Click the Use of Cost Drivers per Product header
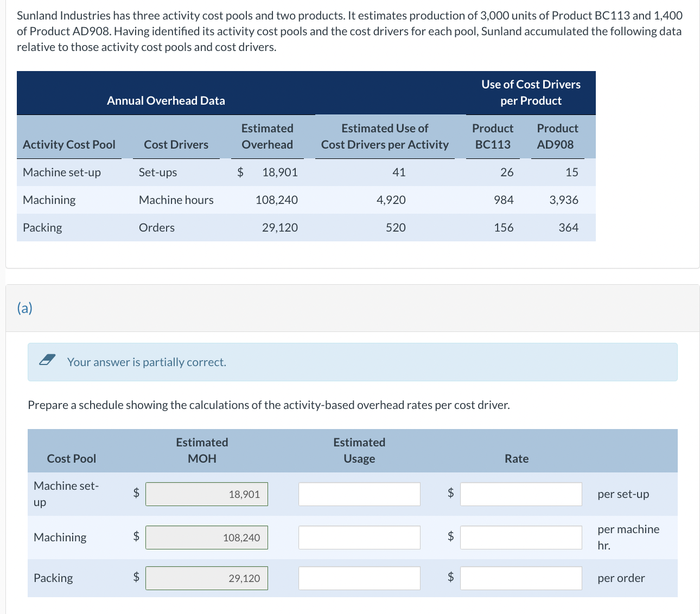The image size is (700, 614). [x=530, y=92]
